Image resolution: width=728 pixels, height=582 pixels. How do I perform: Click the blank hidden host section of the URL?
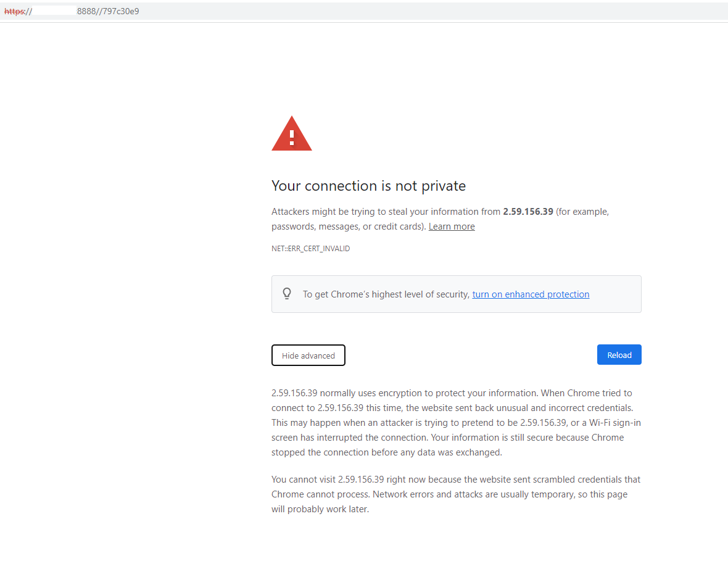coord(54,11)
